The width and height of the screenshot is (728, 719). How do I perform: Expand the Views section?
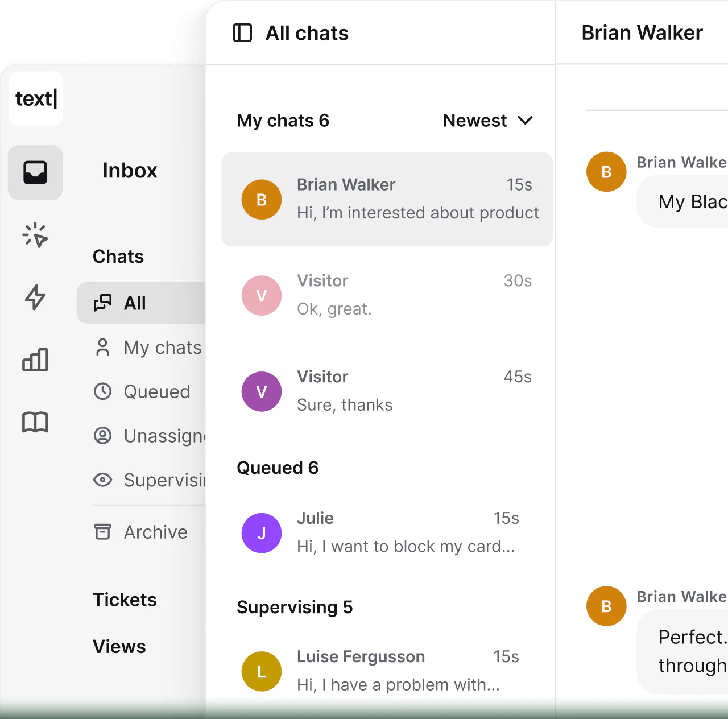(119, 646)
